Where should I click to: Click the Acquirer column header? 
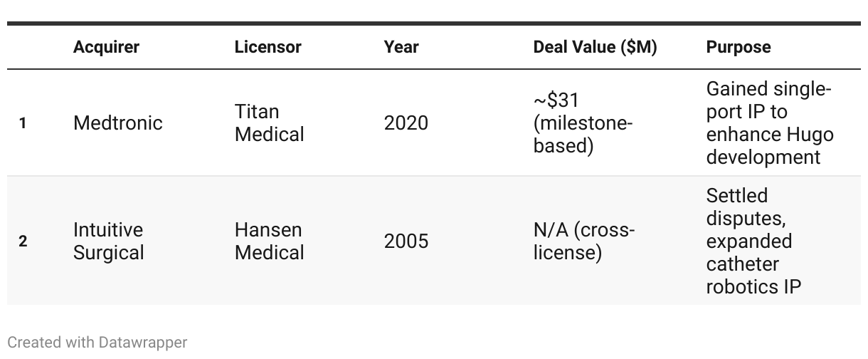coord(106,47)
